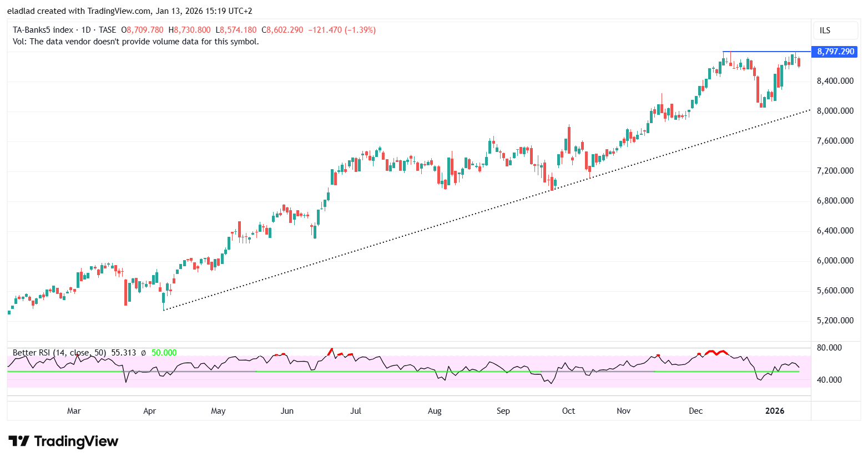868x462 pixels.
Task: Select the TA-Banks5 index symbol title
Action: coord(43,30)
